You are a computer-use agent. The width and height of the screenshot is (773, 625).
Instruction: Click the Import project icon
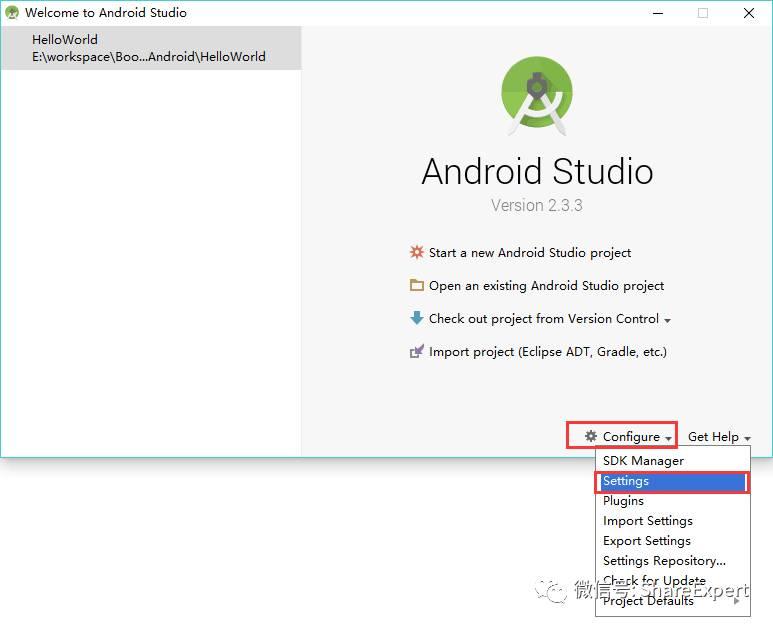[417, 351]
